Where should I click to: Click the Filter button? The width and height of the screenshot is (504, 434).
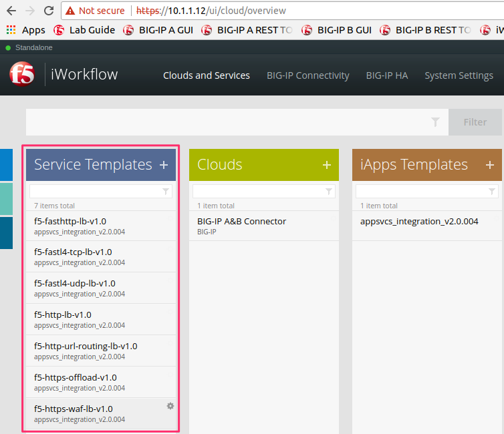click(x=475, y=122)
